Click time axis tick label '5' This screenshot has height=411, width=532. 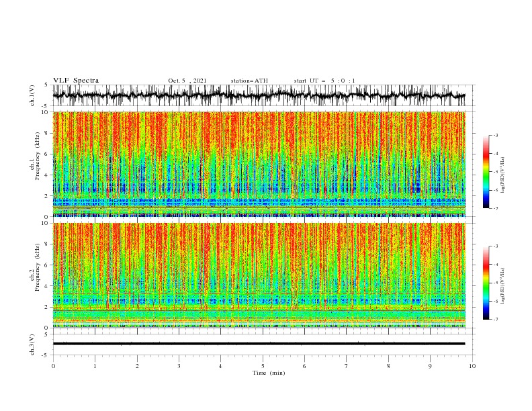click(263, 366)
